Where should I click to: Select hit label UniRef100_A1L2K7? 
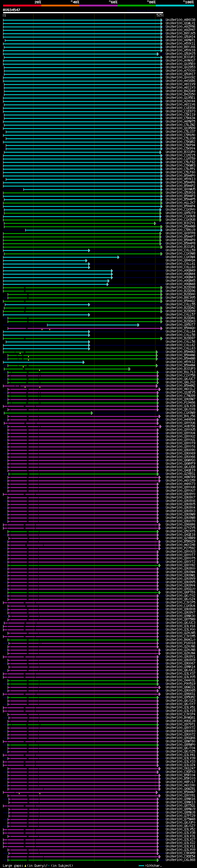[x=180, y=203]
